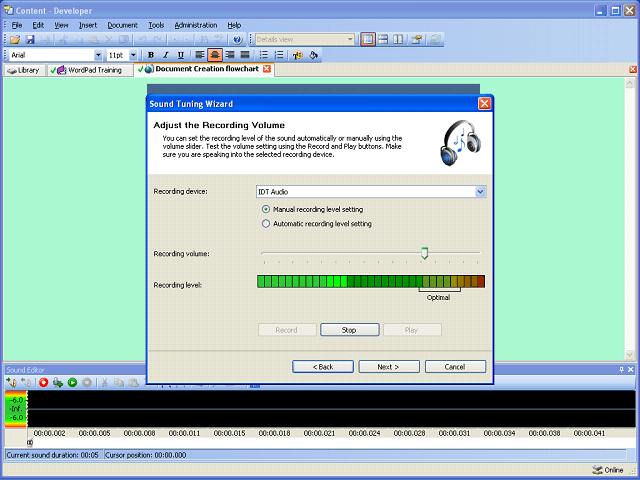This screenshot has height=480, width=640.
Task: Pin the Sound Editor panel
Action: point(621,369)
